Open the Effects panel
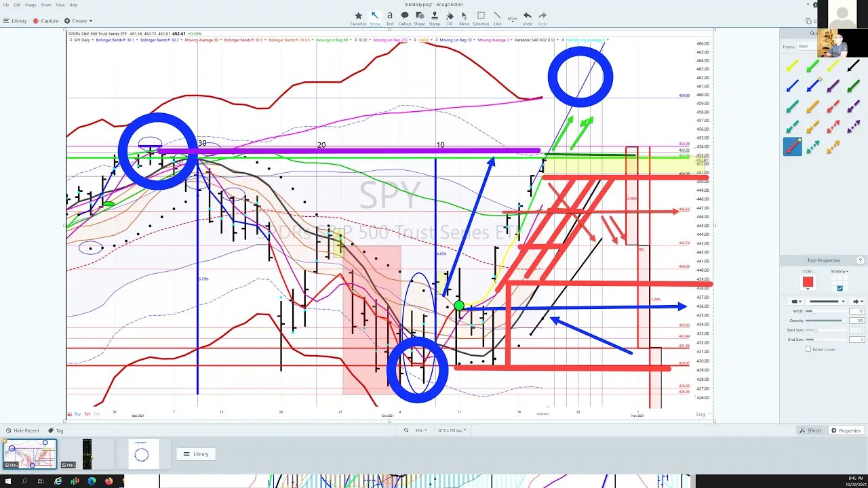This screenshot has height=488, width=868. [810, 430]
